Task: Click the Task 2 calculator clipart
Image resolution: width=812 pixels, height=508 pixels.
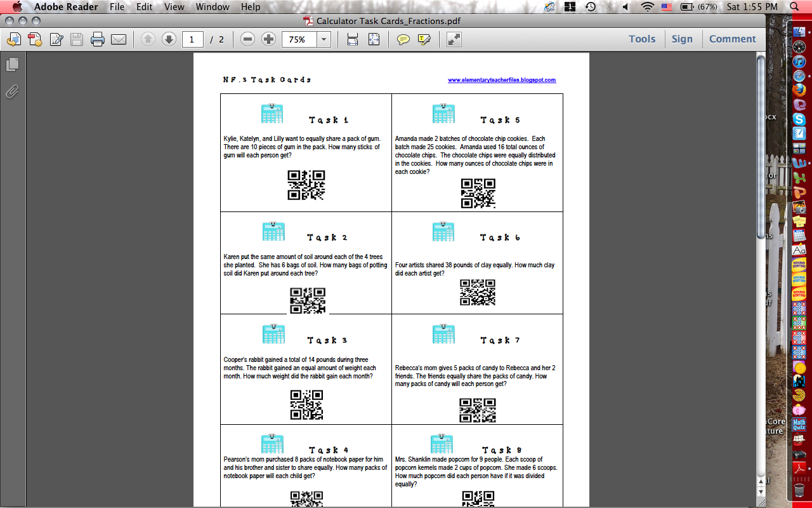Action: 273,231
